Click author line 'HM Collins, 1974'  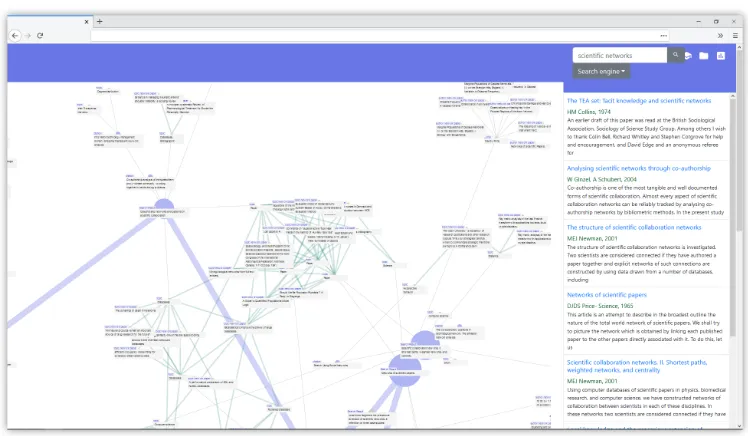pos(589,112)
